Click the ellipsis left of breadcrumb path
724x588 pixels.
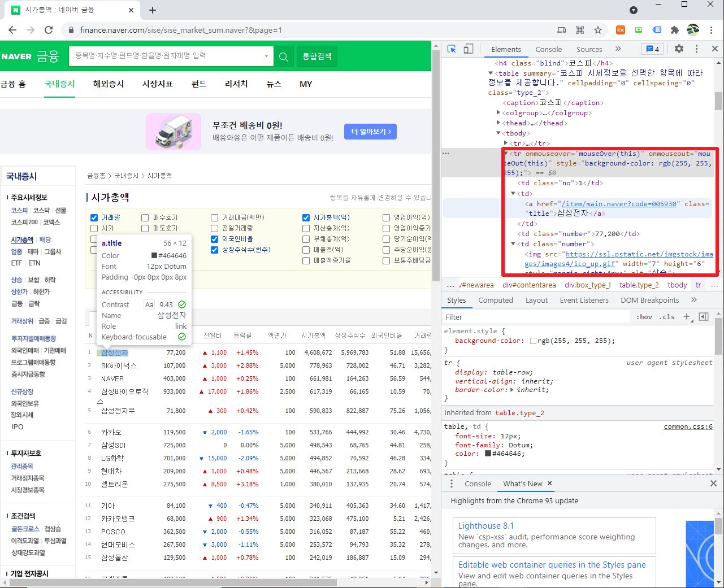tap(450, 285)
